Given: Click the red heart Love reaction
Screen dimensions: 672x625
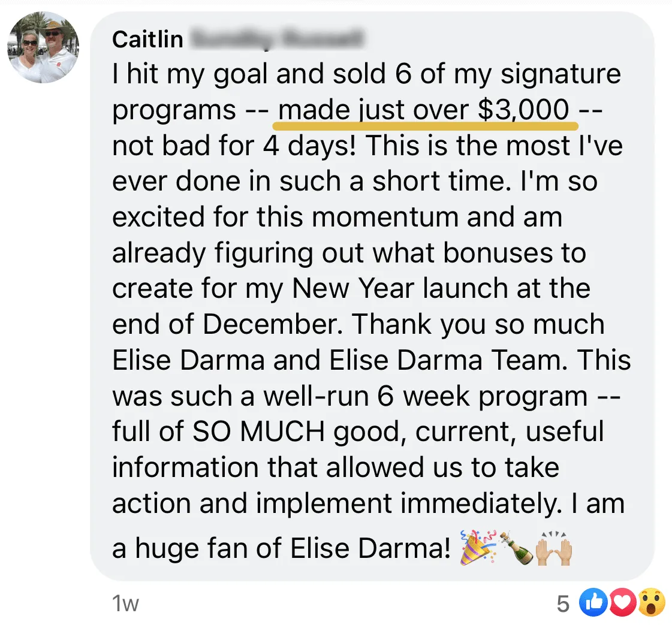Looking at the screenshot, I should click(622, 603).
